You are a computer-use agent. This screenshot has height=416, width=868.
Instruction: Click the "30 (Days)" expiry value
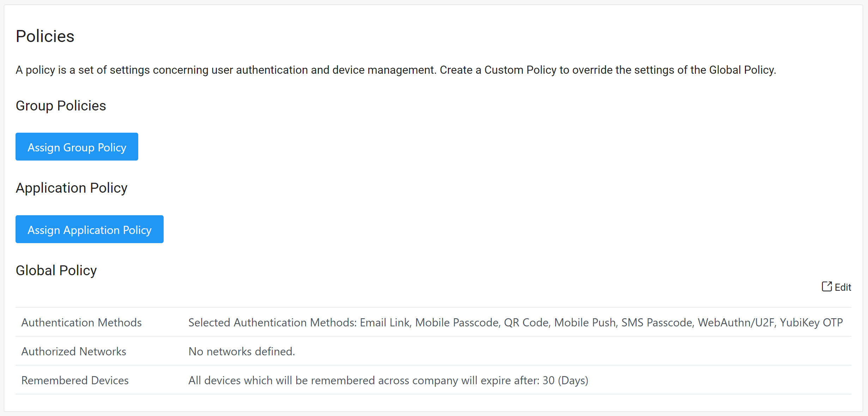pos(565,380)
